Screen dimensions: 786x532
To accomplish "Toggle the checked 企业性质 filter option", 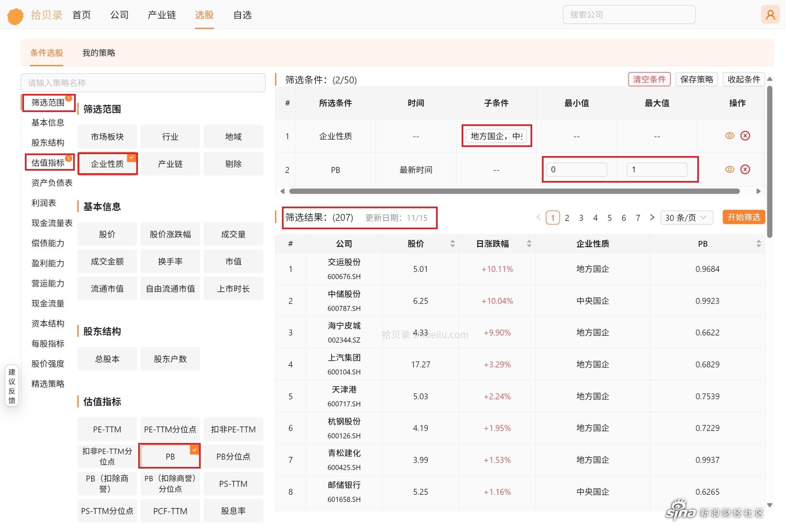I will [107, 164].
